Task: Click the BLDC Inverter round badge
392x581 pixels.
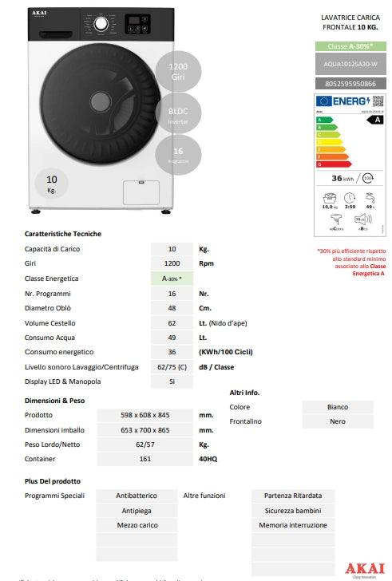Action: pos(178,113)
